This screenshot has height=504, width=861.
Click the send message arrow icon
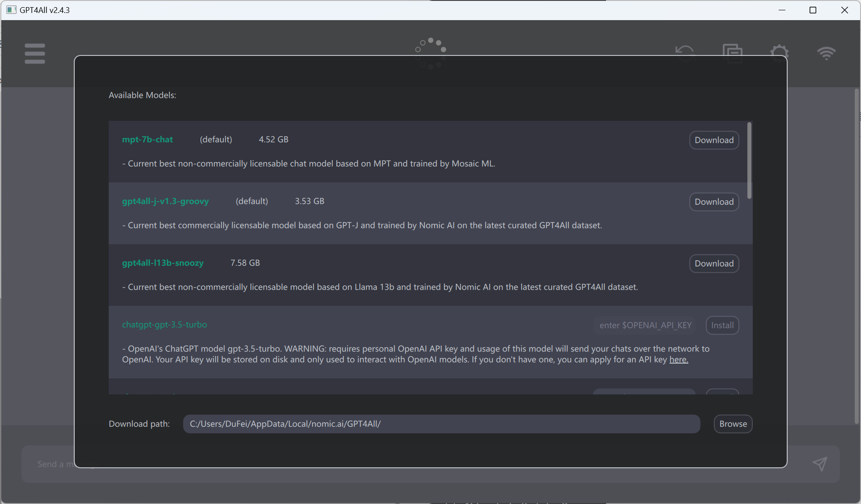pyautogui.click(x=820, y=464)
